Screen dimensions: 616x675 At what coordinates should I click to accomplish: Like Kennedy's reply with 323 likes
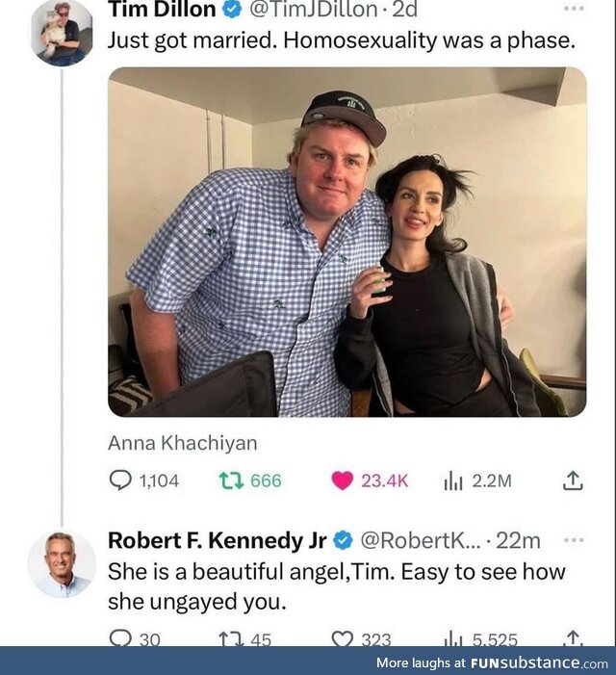(343, 638)
